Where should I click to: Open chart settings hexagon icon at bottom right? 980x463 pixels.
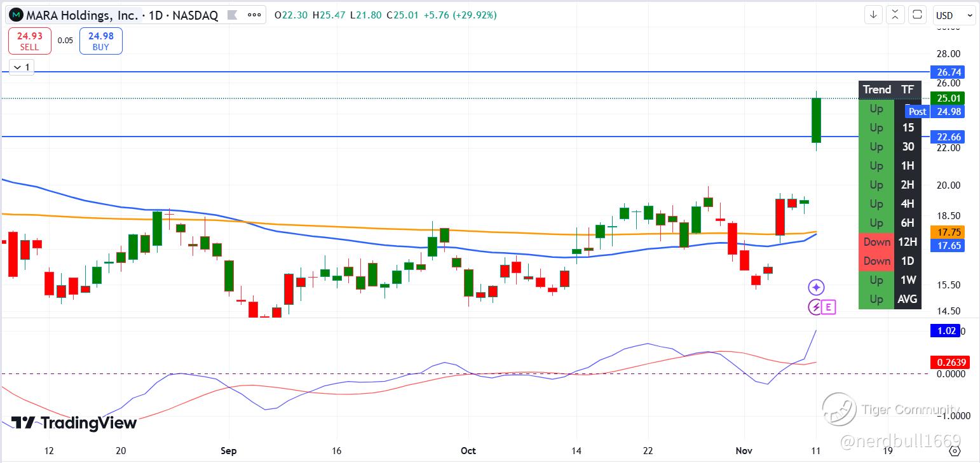pos(955,451)
